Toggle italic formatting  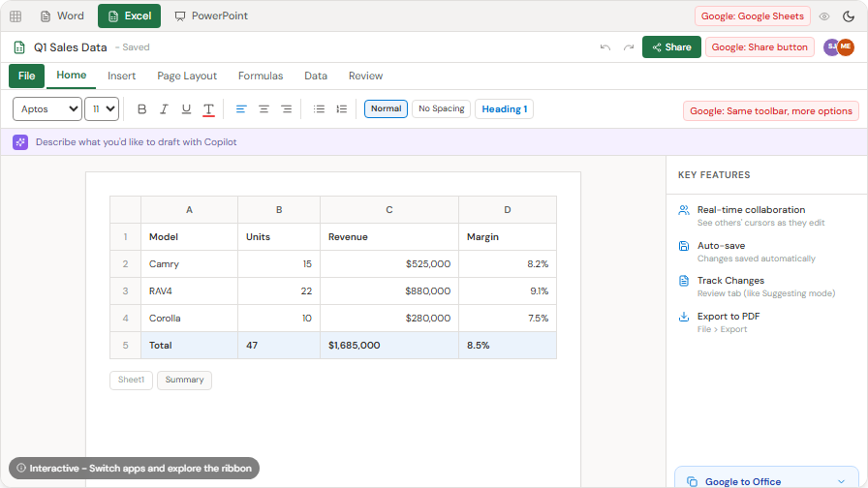coord(164,109)
